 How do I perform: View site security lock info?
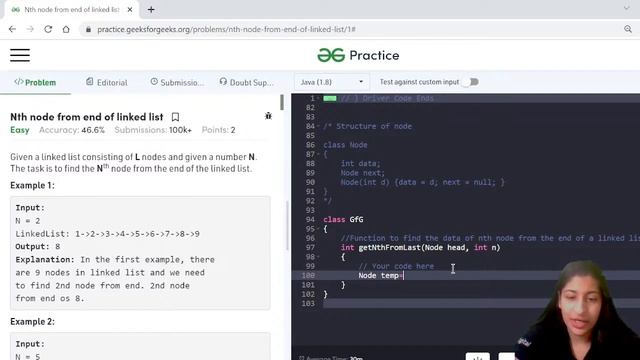click(88, 29)
